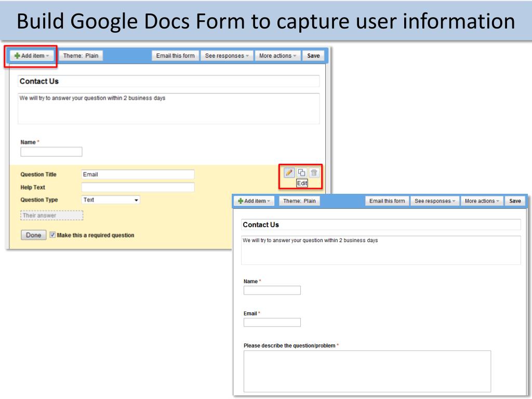Click the Email label in the front window
The height and width of the screenshot is (399, 532).
(x=250, y=313)
